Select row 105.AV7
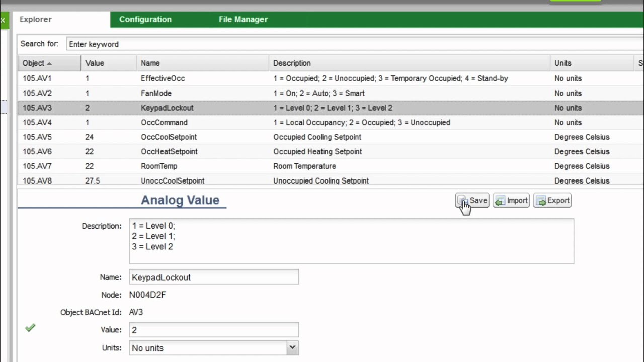644x362 pixels. tap(331, 166)
